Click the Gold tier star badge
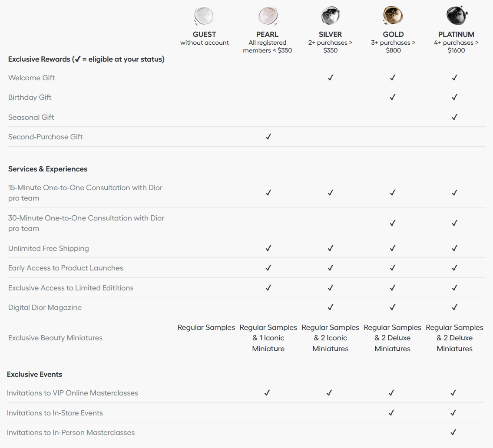Screen dimensions: 493x448 coord(393,16)
